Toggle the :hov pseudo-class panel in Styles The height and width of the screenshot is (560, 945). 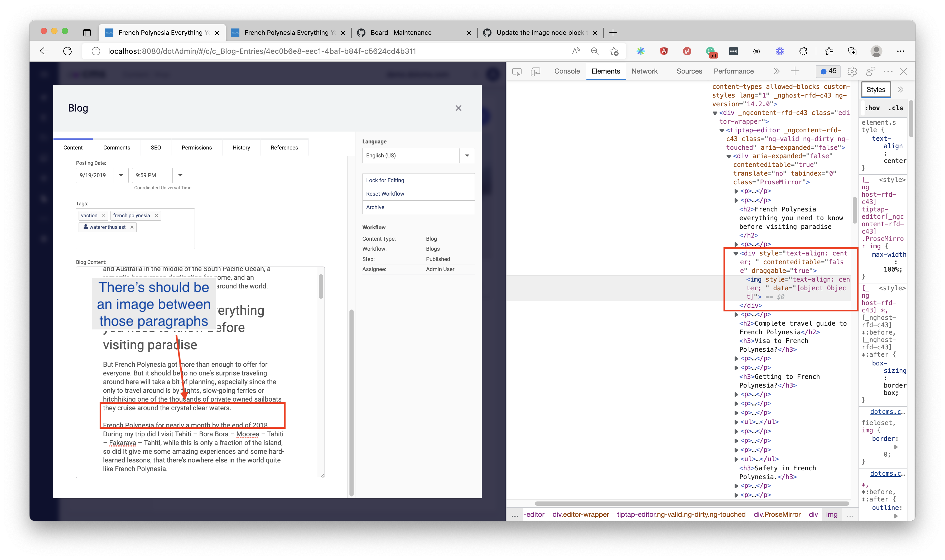pyautogui.click(x=873, y=108)
